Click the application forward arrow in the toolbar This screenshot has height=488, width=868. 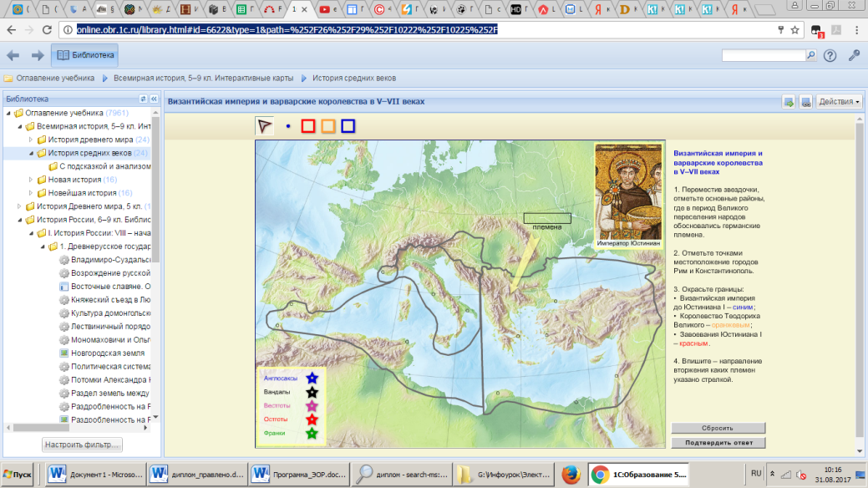[x=37, y=55]
